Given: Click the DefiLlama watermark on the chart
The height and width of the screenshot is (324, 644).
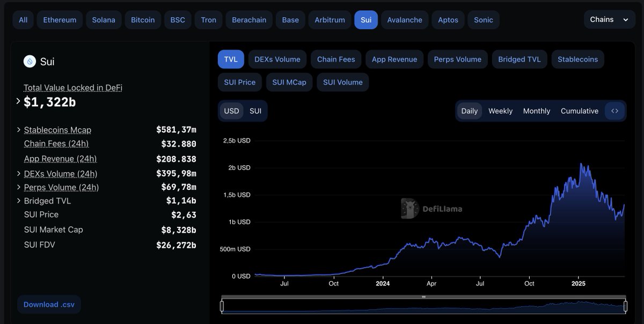Looking at the screenshot, I should [431, 209].
